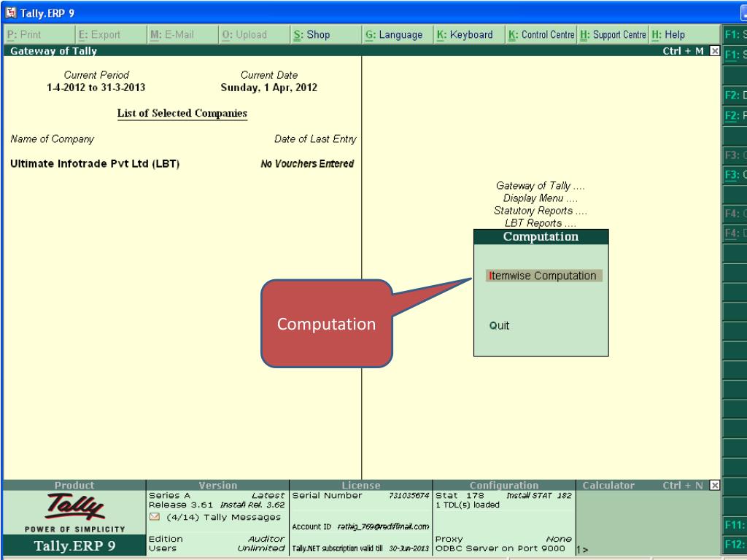Click the Proxy None configuration text
Screen dimensions: 747x560
[x=503, y=539]
